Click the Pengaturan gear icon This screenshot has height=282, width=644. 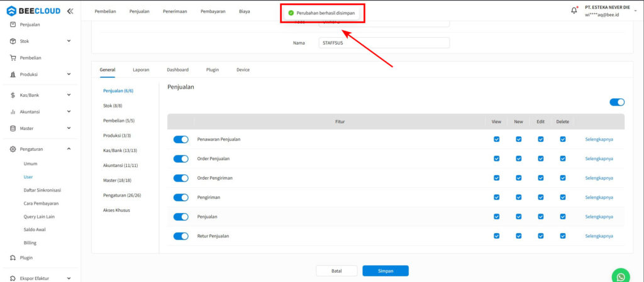pyautogui.click(x=13, y=149)
